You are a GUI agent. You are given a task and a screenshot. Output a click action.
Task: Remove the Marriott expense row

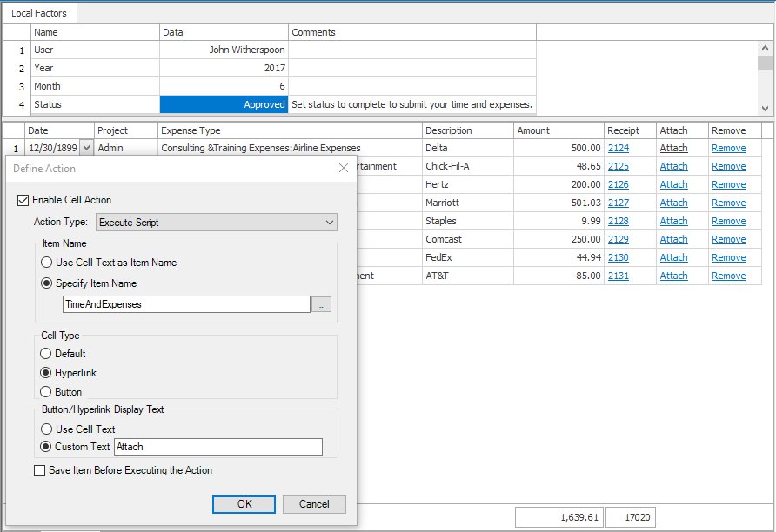(x=728, y=203)
